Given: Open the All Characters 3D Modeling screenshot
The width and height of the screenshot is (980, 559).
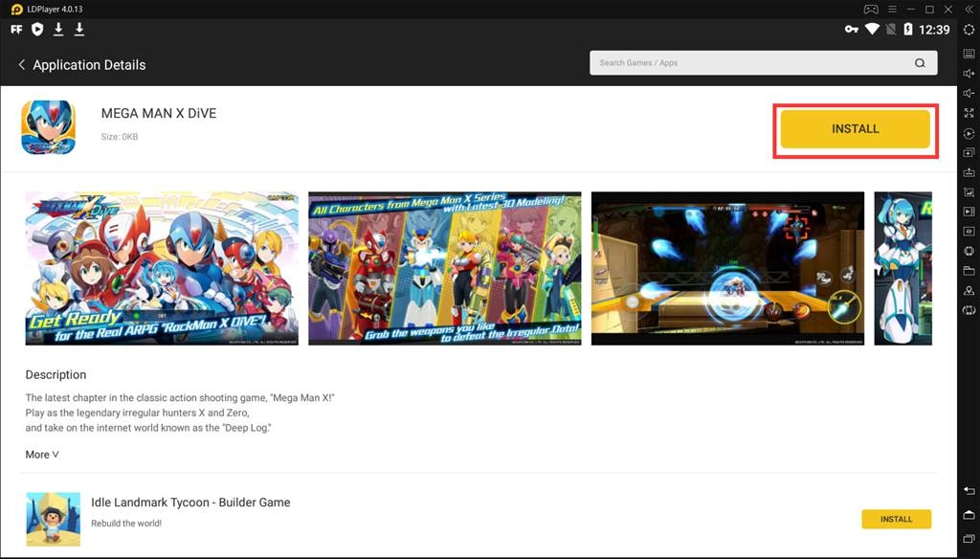Looking at the screenshot, I should pyautogui.click(x=444, y=268).
